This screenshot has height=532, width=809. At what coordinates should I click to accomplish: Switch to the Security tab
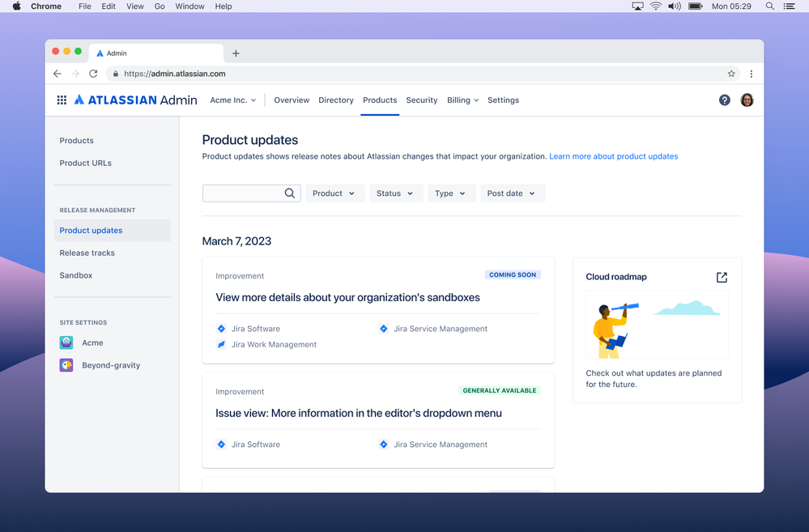pos(422,100)
